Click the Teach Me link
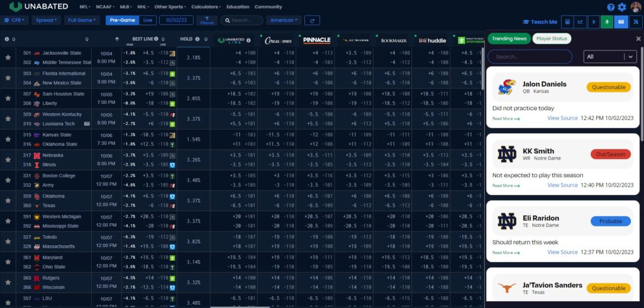Image resolution: width=644 pixels, height=308 pixels. point(540,22)
